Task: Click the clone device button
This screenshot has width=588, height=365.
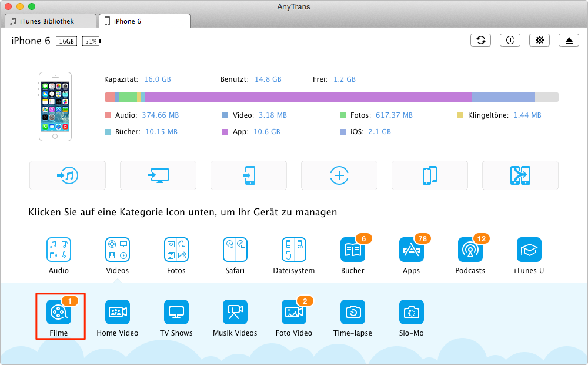Action: pyautogui.click(x=430, y=175)
